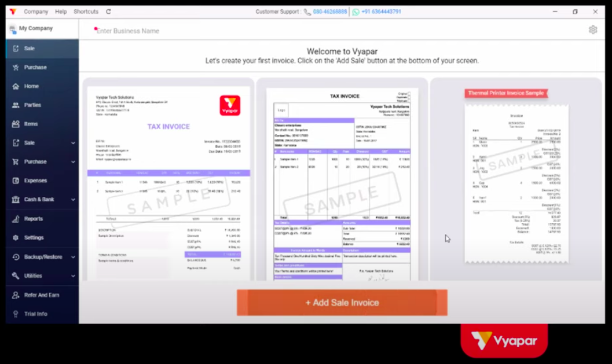Viewport: 612px width, 364px height.
Task: Open Refer And Earn from sidebar icon
Action: [16, 295]
